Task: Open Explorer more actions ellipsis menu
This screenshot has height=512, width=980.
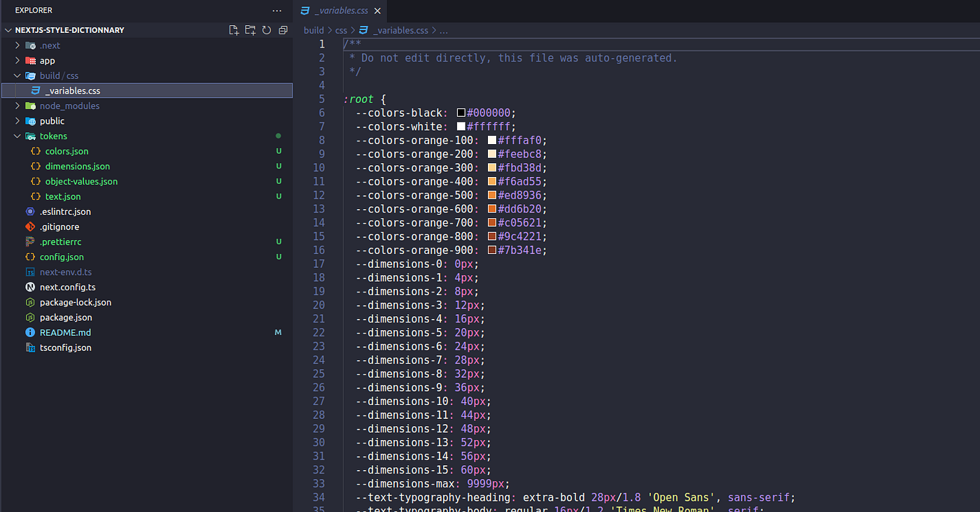Action: [x=278, y=10]
